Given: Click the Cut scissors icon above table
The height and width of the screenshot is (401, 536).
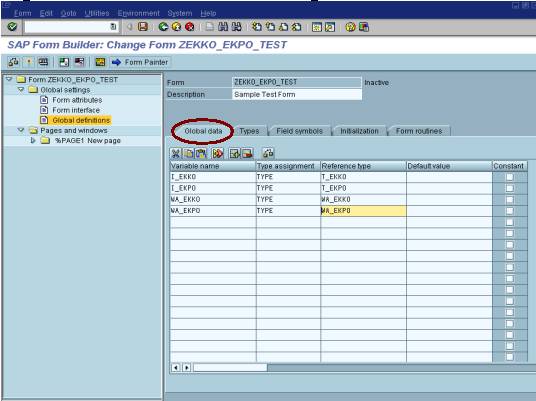Looking at the screenshot, I should [175, 153].
